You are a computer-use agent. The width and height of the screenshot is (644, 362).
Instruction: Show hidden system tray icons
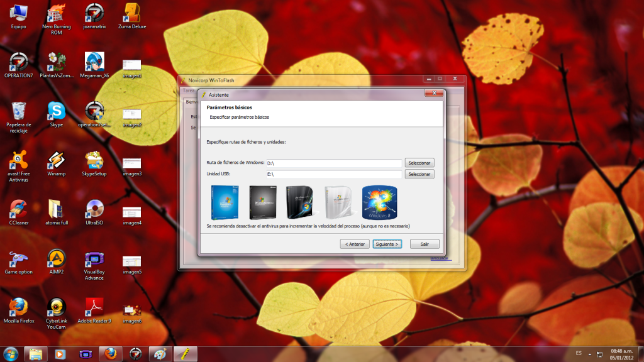590,354
